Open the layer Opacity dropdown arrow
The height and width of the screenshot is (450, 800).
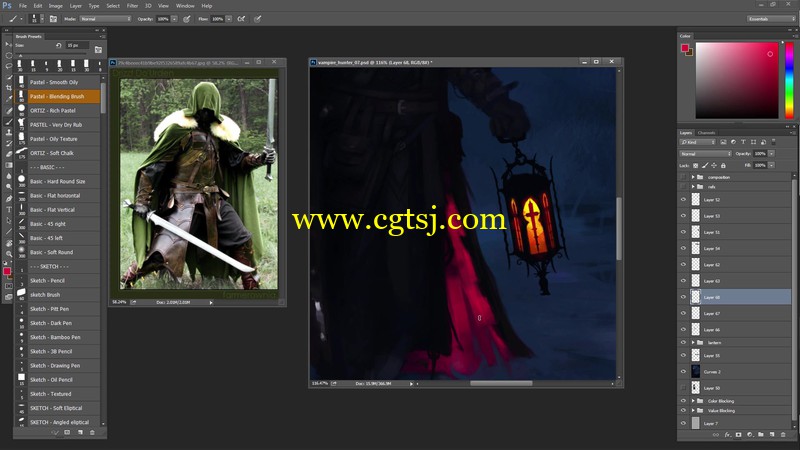coord(771,154)
